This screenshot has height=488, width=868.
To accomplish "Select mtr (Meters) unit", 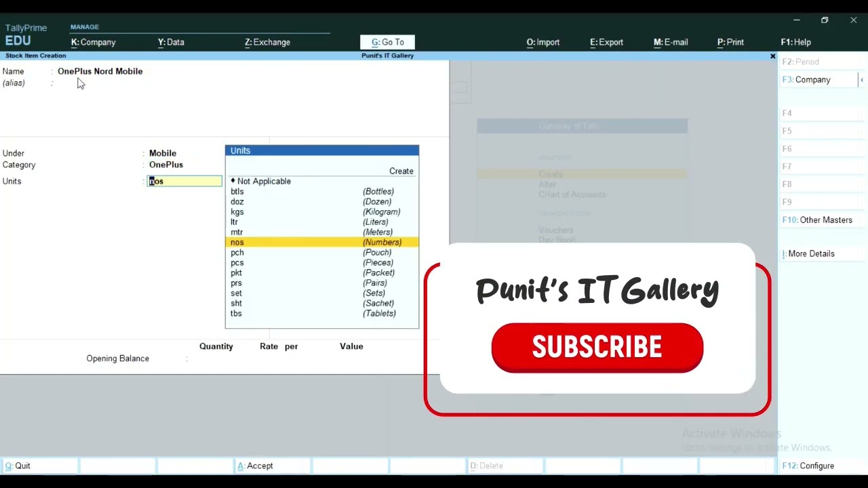I will (322, 232).
